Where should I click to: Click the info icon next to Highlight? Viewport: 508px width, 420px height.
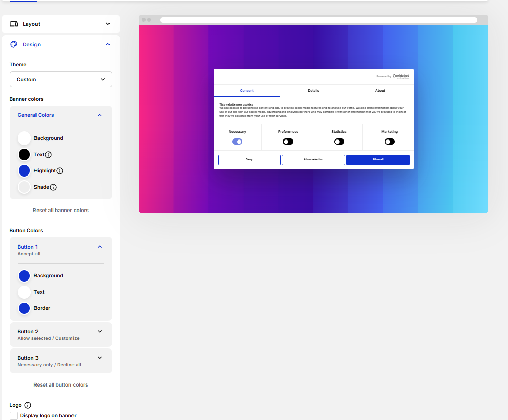(x=59, y=171)
